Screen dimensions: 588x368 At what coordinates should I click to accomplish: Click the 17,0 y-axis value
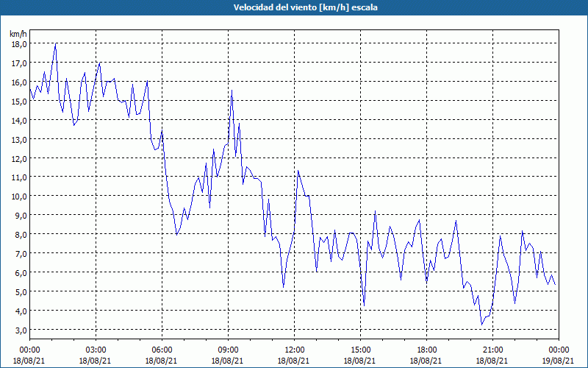[19, 63]
